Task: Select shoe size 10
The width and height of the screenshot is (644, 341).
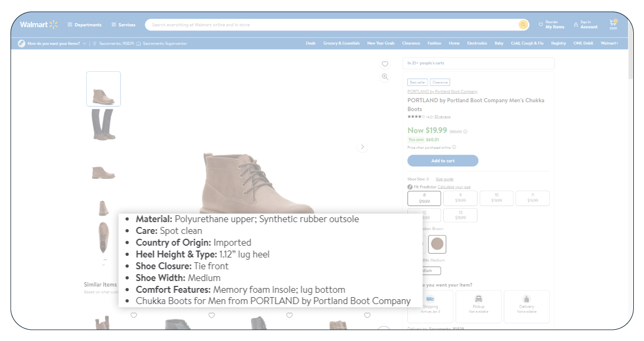Action: tap(496, 198)
